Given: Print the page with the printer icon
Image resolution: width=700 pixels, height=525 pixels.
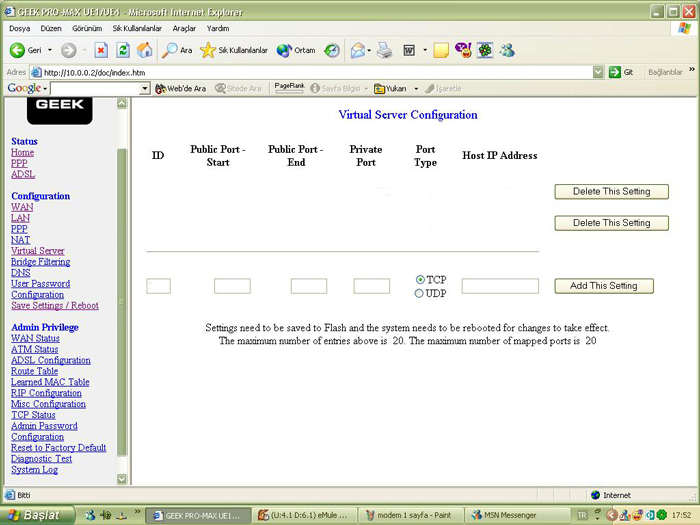Looking at the screenshot, I should (x=384, y=50).
